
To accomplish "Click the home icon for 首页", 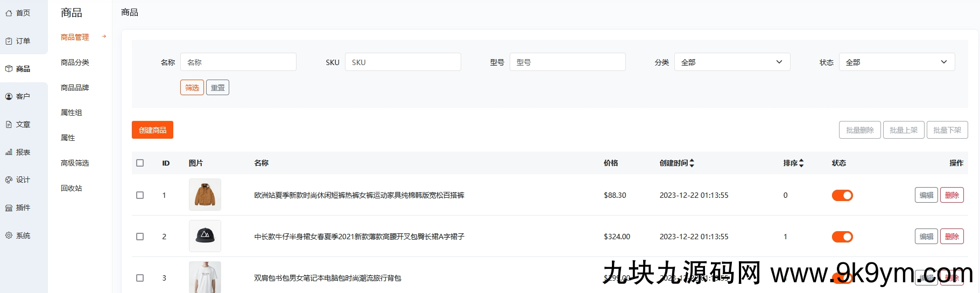I will click(9, 13).
